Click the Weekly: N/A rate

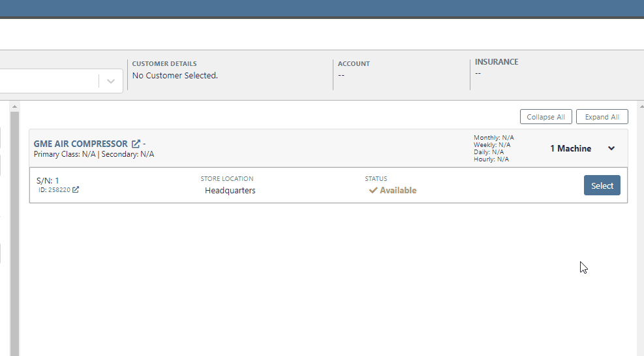492,145
